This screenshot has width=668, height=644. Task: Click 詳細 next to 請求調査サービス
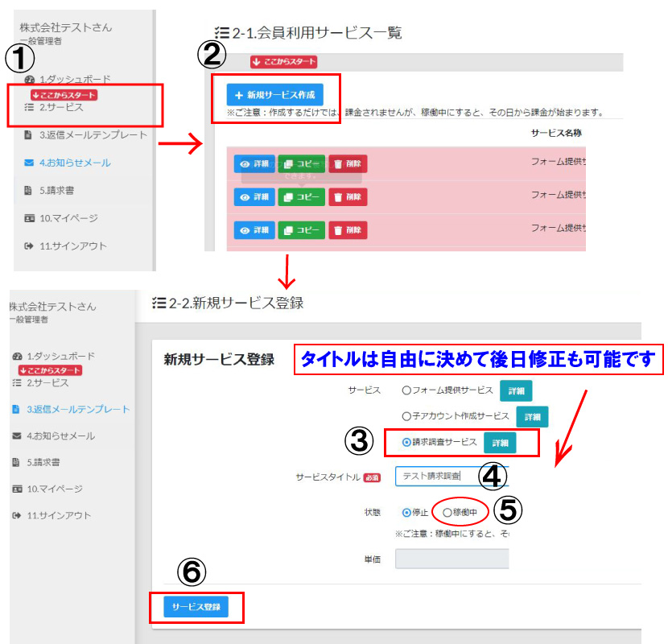(x=500, y=443)
